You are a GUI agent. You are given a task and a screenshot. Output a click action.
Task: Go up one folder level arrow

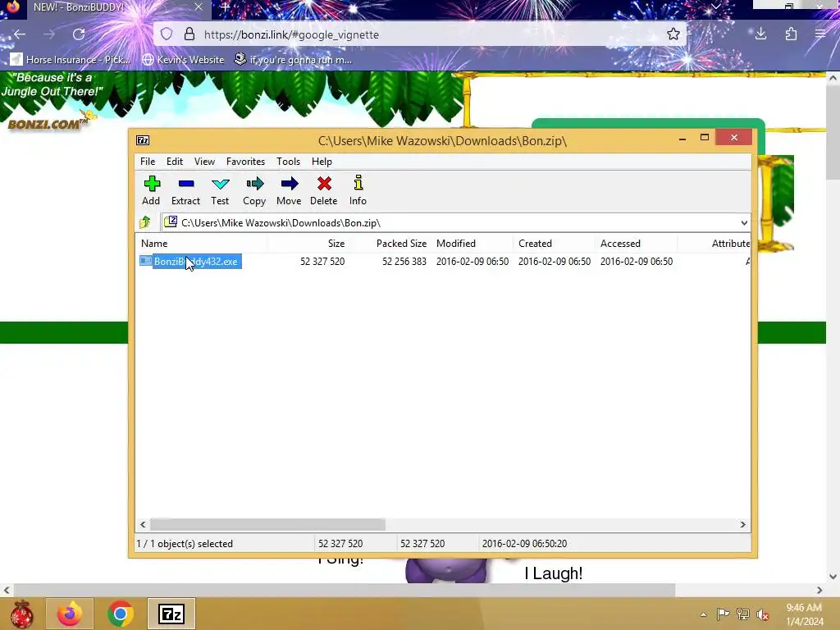coord(145,221)
